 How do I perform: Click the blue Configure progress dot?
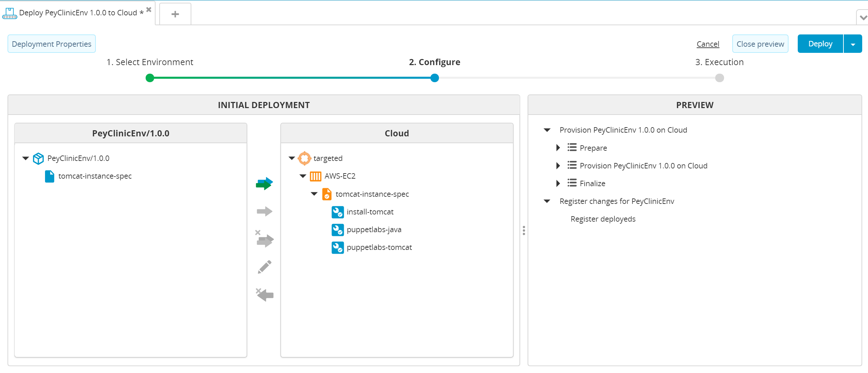coord(435,78)
